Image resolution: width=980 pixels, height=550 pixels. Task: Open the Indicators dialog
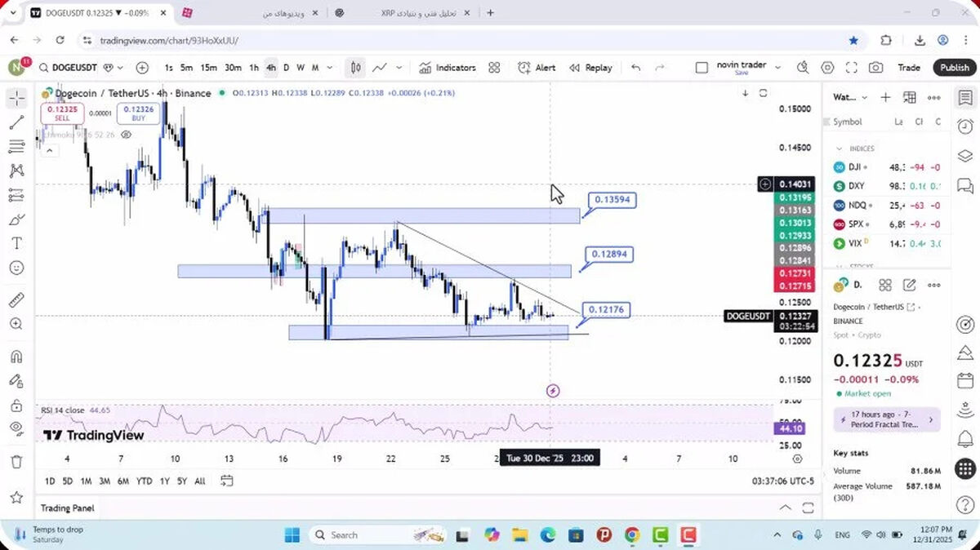447,68
